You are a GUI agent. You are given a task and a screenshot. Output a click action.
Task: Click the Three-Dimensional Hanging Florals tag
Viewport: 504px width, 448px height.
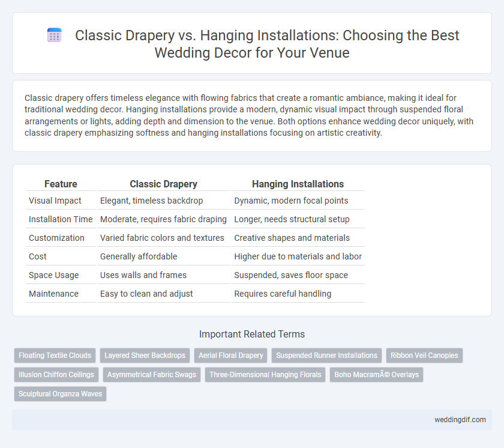tap(265, 375)
